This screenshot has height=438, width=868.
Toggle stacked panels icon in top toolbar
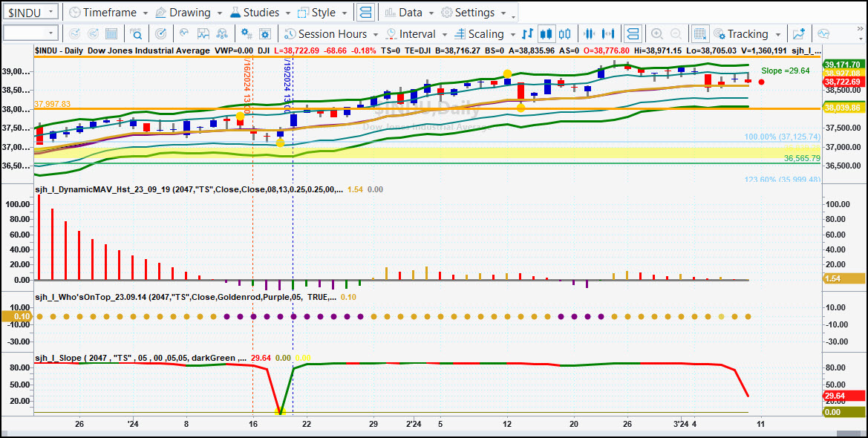click(x=365, y=12)
